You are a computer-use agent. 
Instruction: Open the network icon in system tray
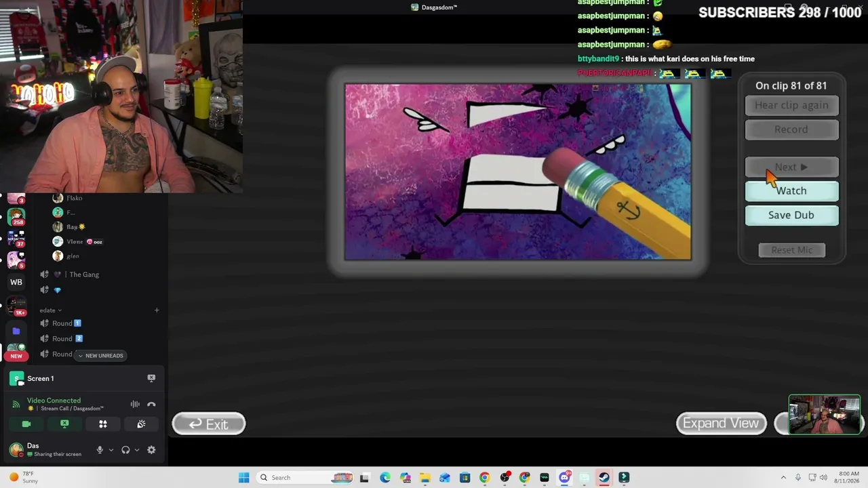click(x=812, y=478)
